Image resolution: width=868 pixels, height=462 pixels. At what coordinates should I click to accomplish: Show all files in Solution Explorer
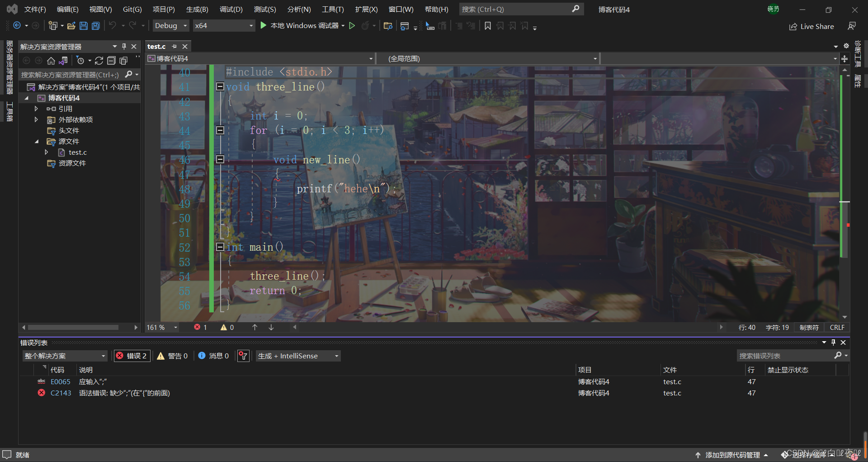(x=123, y=61)
